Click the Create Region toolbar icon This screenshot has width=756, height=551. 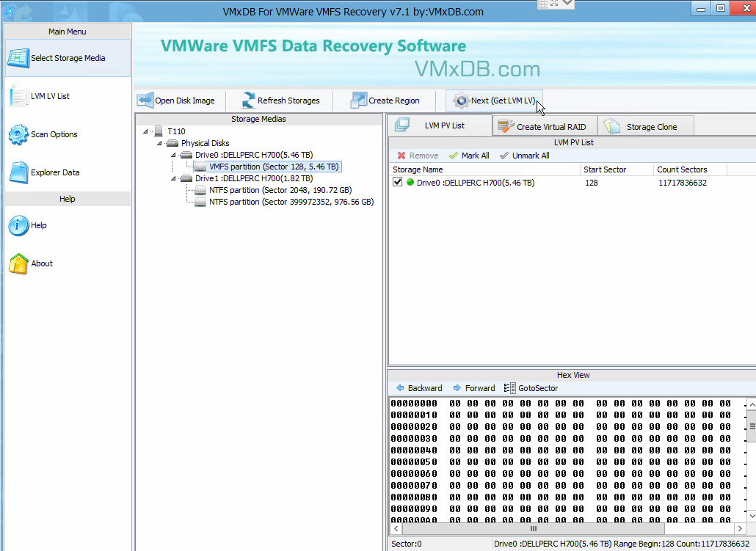358,101
